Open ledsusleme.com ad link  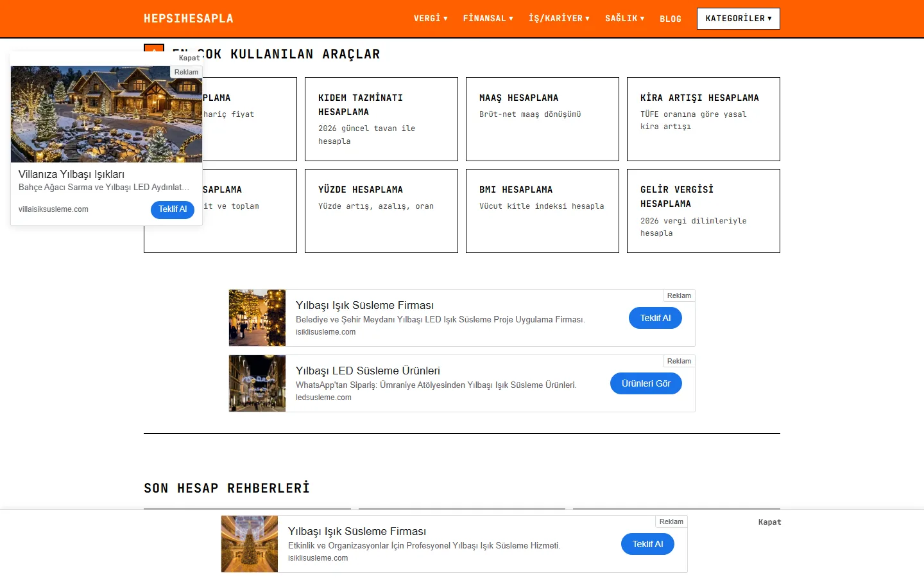click(323, 398)
